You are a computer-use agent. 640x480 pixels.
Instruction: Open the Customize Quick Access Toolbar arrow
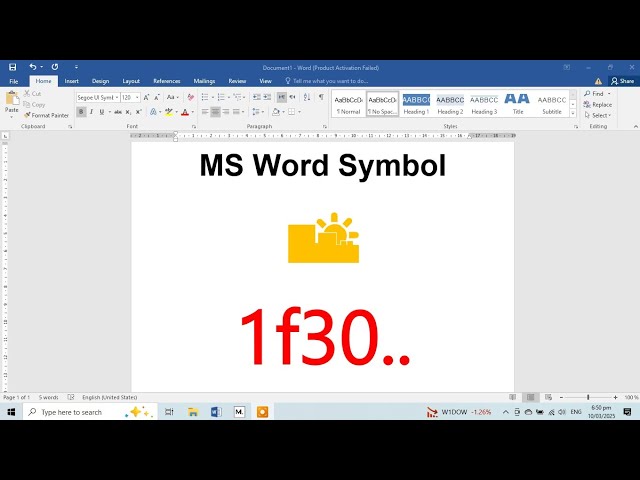tap(76, 67)
